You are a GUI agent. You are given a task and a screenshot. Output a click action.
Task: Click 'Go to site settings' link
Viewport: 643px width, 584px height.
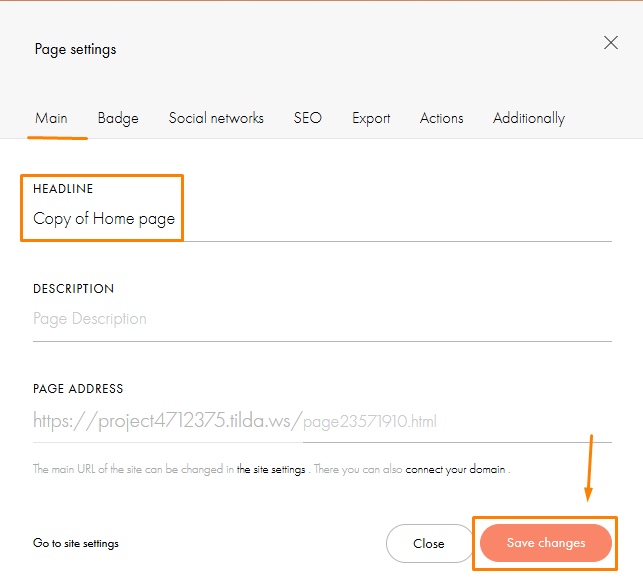click(x=76, y=543)
